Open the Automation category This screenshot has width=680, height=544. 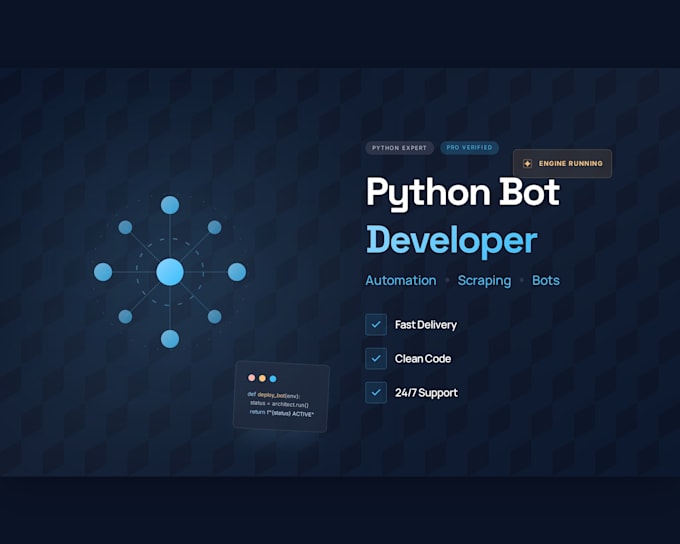[401, 280]
